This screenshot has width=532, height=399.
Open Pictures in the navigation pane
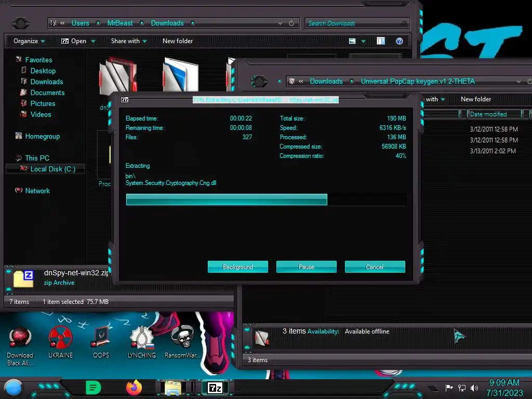pyautogui.click(x=43, y=103)
